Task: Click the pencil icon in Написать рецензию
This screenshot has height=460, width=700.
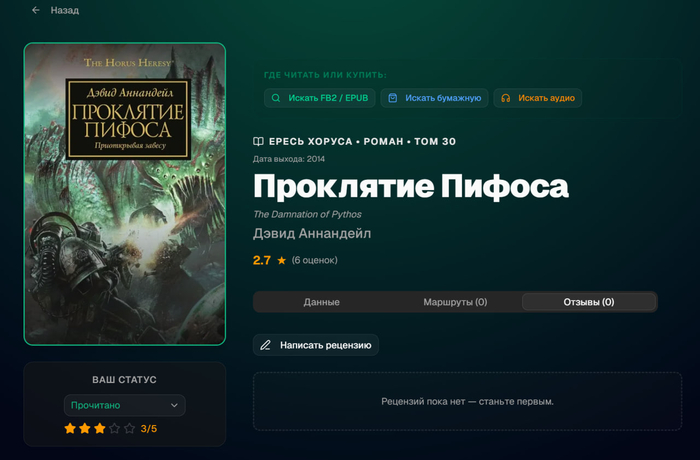Action: pyautogui.click(x=266, y=345)
